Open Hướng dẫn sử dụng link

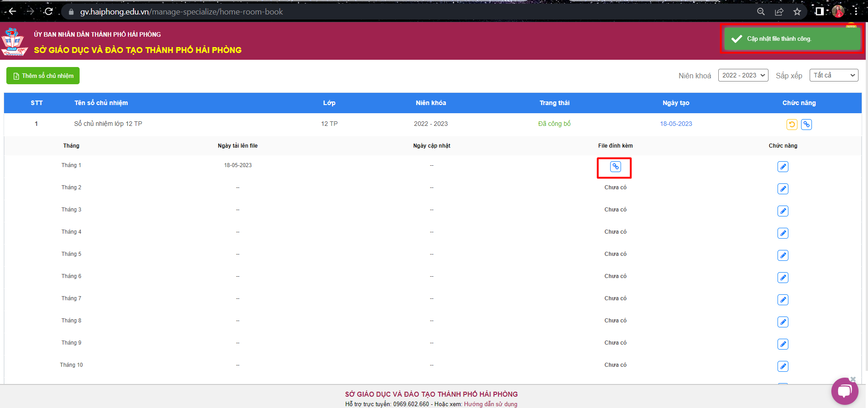pos(490,404)
